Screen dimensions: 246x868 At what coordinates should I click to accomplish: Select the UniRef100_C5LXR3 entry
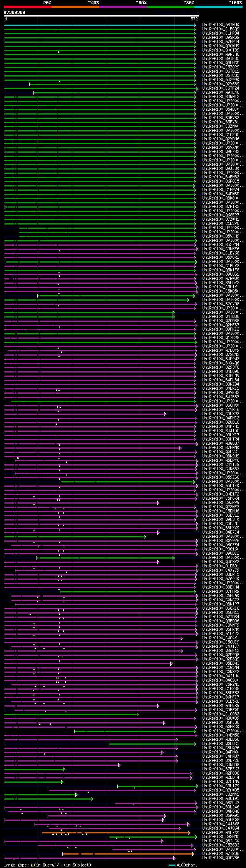pos(221,414)
